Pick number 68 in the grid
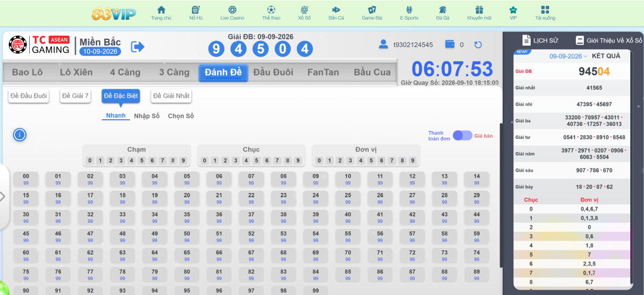 pos(283,255)
